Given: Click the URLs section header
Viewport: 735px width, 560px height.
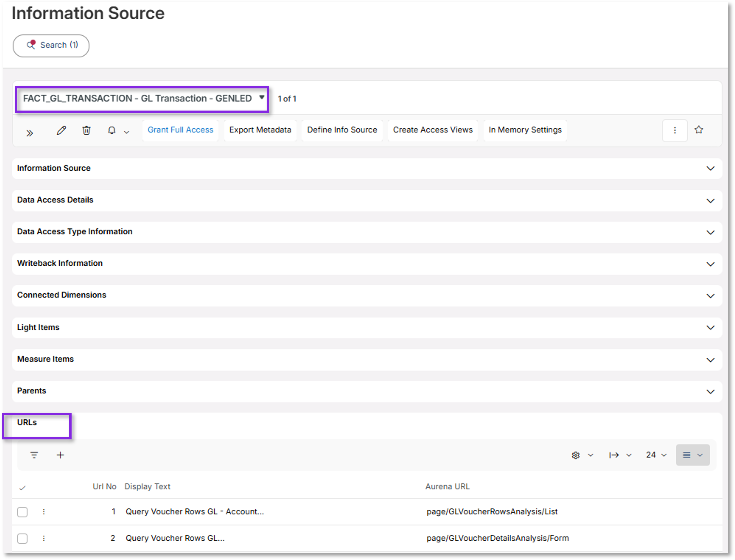Looking at the screenshot, I should [x=27, y=423].
